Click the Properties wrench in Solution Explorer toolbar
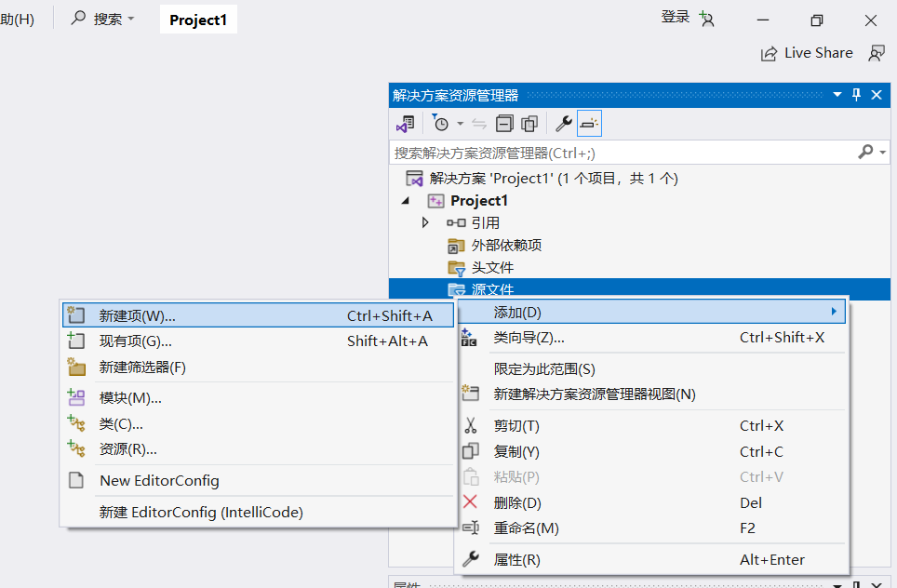Viewport: 897px width, 588px height. 564,124
